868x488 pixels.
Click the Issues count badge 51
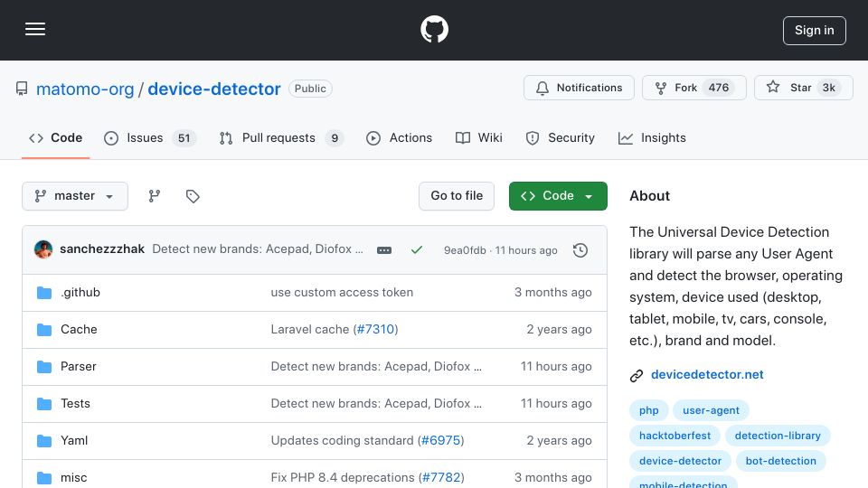click(184, 138)
